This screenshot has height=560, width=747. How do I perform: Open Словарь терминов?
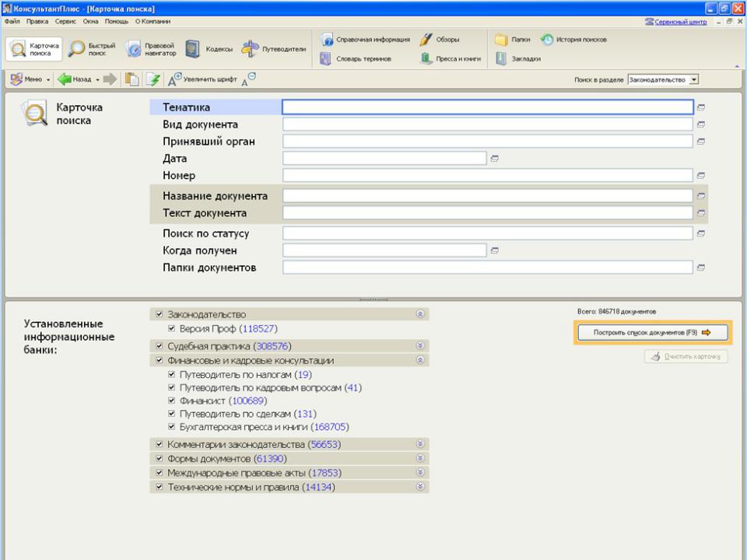(x=356, y=59)
